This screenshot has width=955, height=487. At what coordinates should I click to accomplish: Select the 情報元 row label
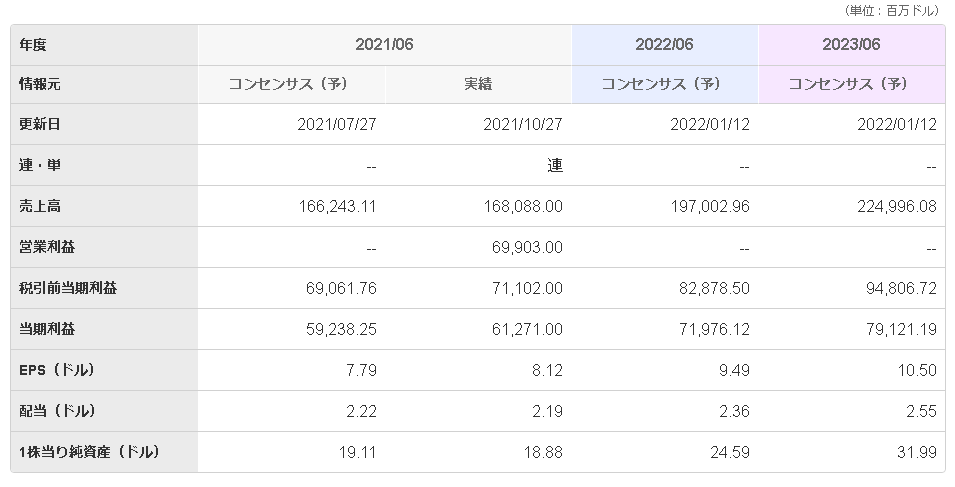[40, 84]
